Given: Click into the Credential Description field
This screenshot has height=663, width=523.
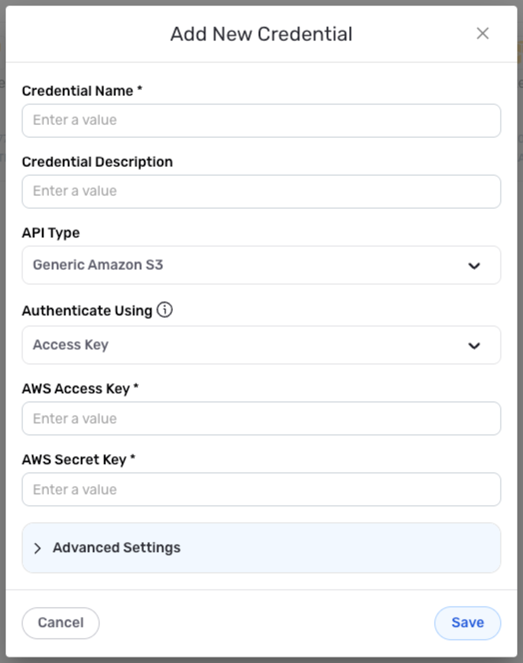Looking at the screenshot, I should coord(261,192).
